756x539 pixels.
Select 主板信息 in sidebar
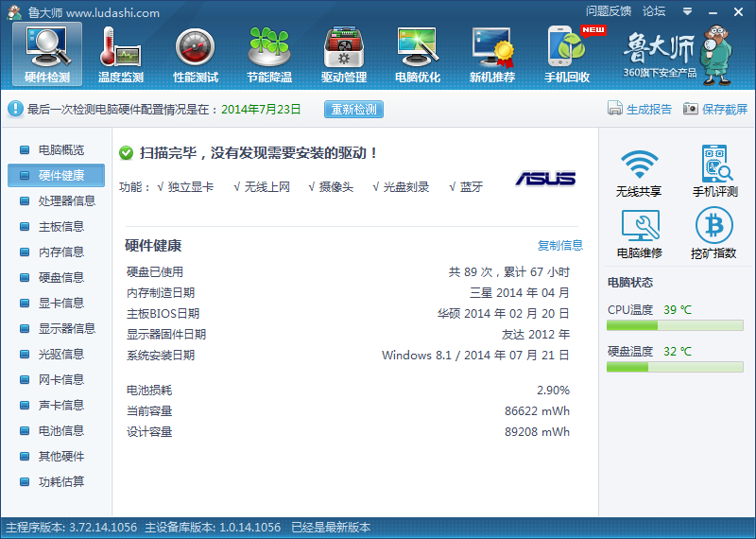tap(56, 226)
